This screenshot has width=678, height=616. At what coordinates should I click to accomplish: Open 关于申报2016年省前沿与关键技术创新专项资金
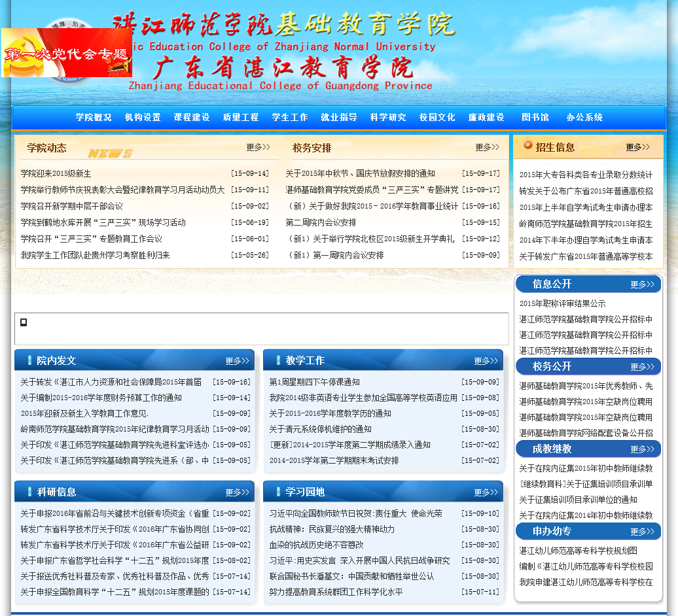point(115,513)
